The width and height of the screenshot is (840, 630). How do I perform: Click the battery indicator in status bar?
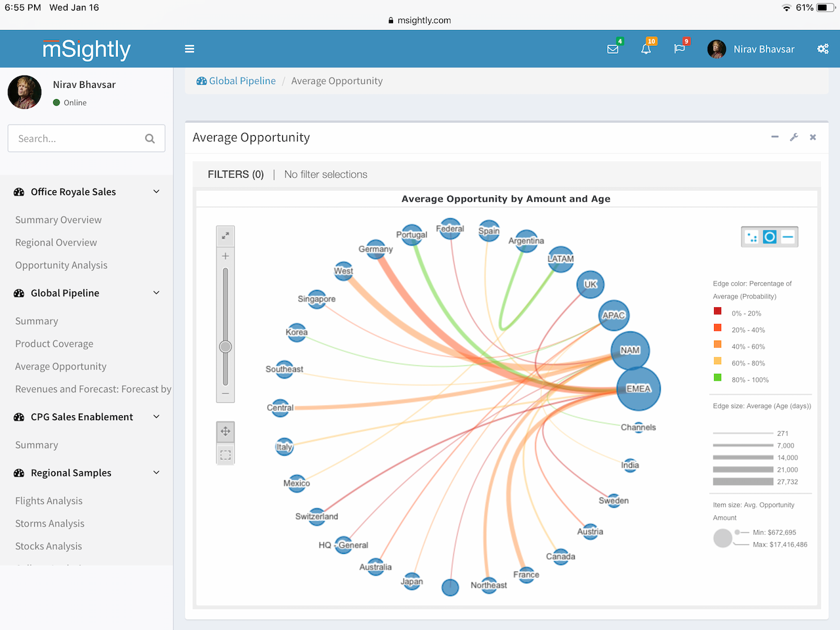click(x=826, y=7)
